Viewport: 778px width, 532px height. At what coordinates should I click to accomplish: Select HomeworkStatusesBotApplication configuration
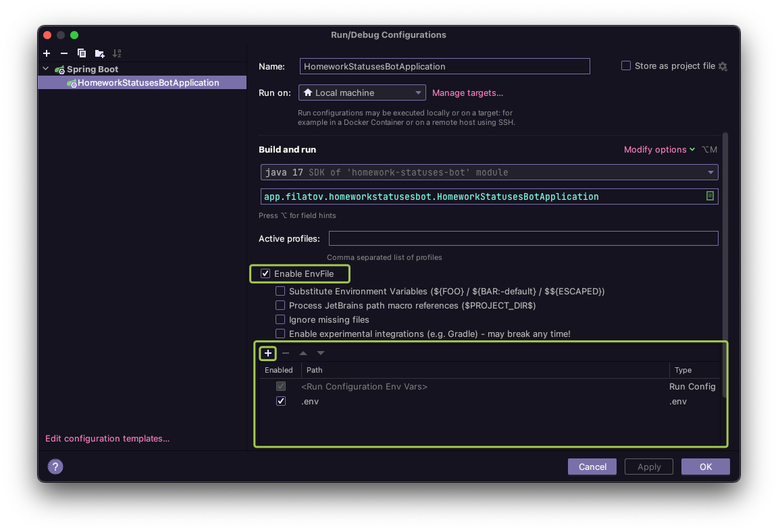142,83
